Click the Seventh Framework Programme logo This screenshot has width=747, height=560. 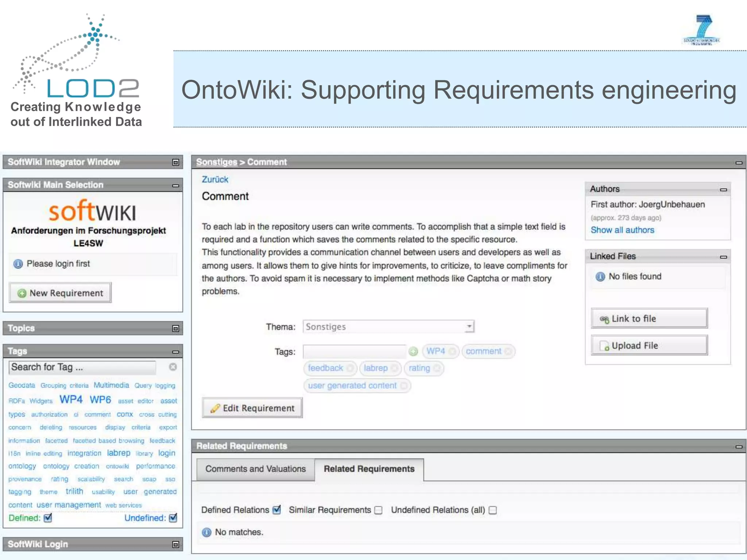point(702,30)
